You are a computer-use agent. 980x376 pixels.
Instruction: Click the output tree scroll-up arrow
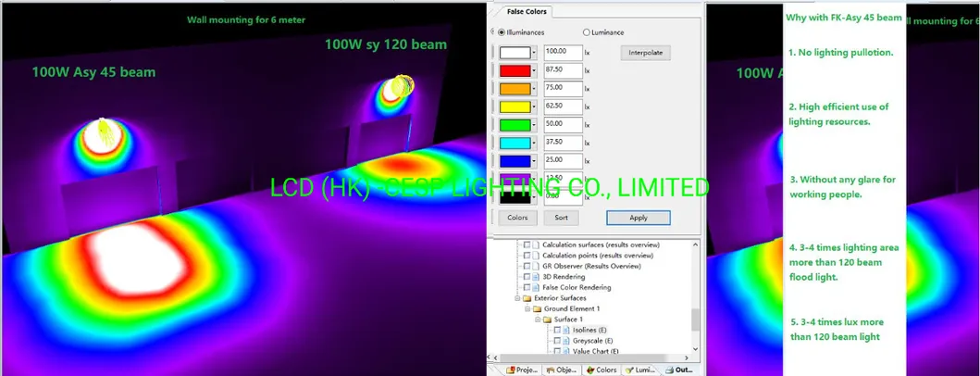[x=696, y=244]
